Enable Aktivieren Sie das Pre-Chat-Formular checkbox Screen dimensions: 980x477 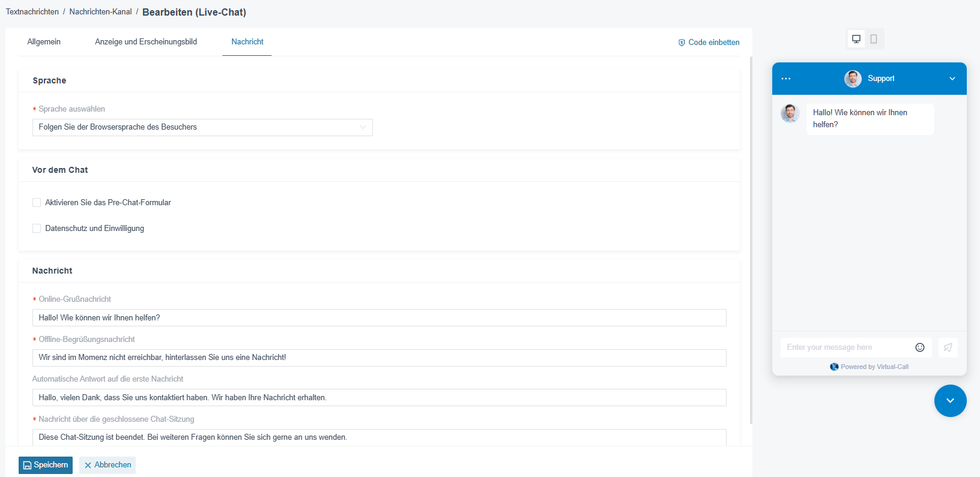click(37, 203)
